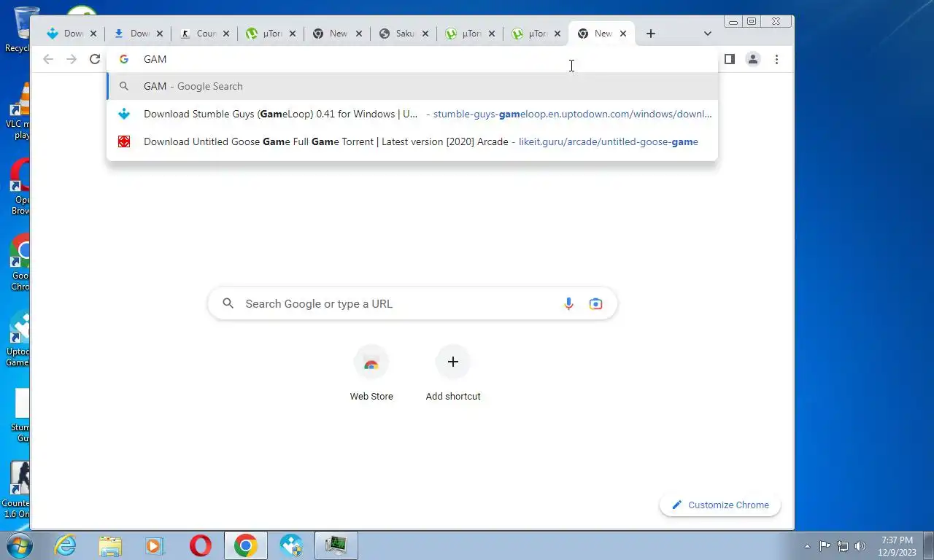
Task: Search by image with Google Lens icon
Action: 596,303
